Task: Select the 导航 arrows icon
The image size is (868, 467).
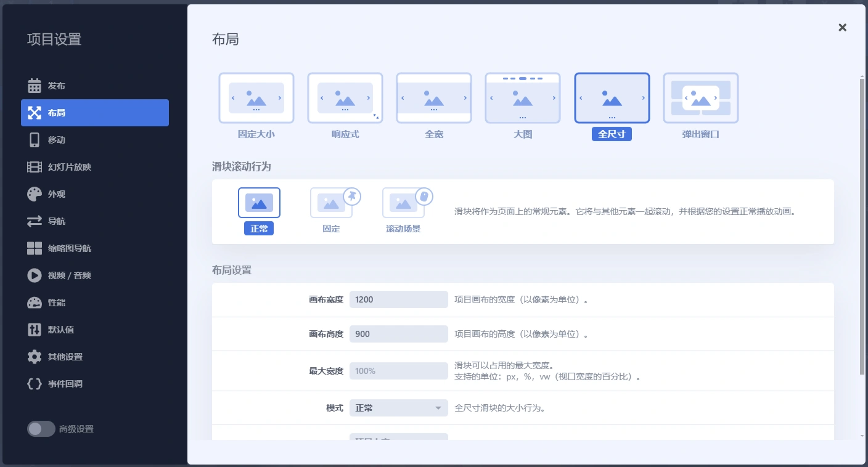Action: point(35,221)
